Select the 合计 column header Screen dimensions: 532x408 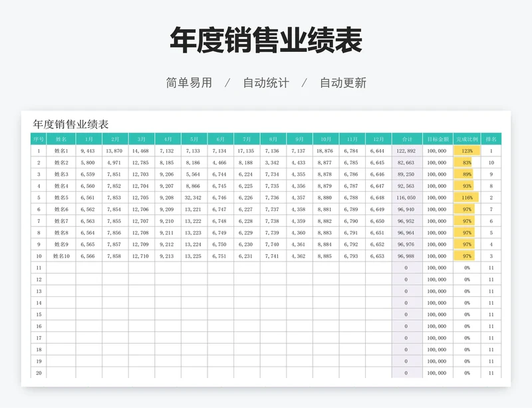tap(407, 139)
